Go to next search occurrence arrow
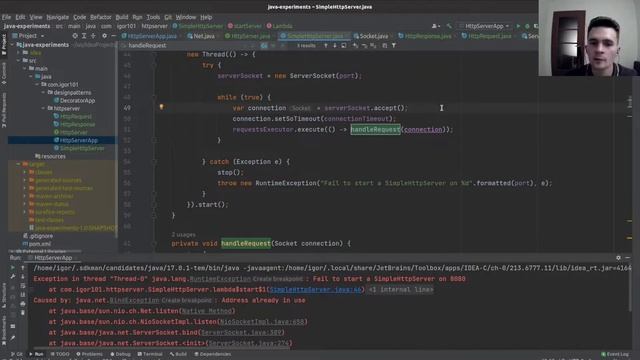Screen dimensions: 640x360 (x=335, y=46)
